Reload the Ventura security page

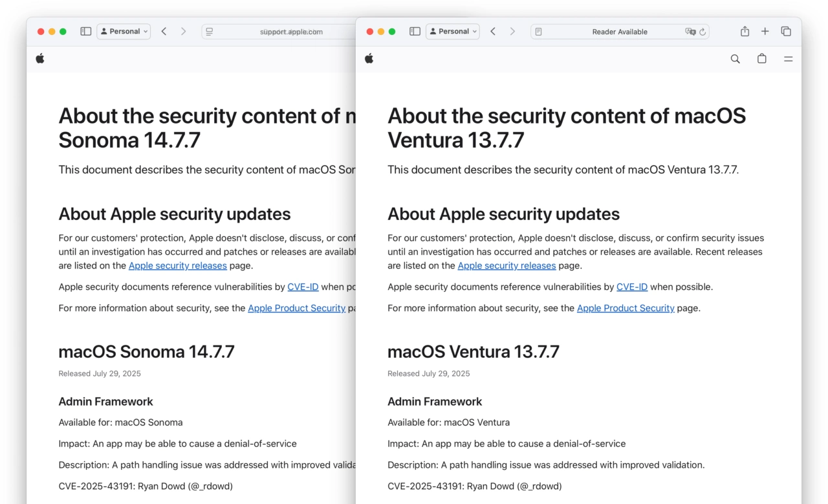(703, 32)
